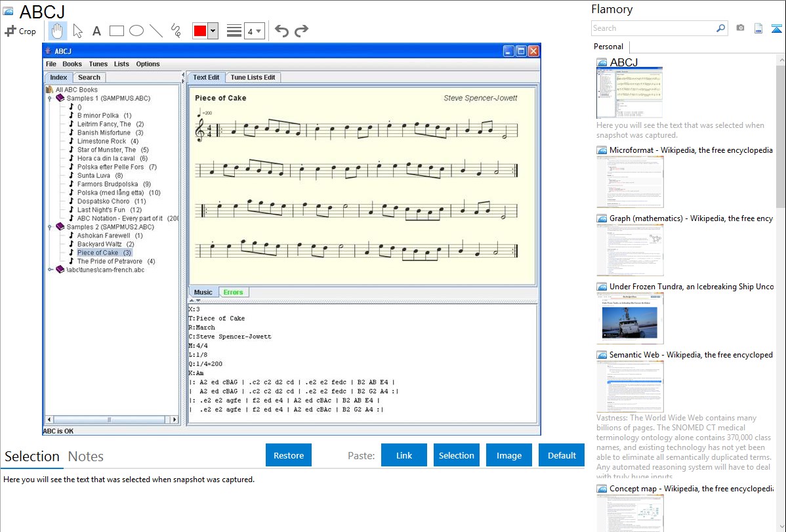Undo the last annotation
The image size is (786, 532).
tap(281, 31)
